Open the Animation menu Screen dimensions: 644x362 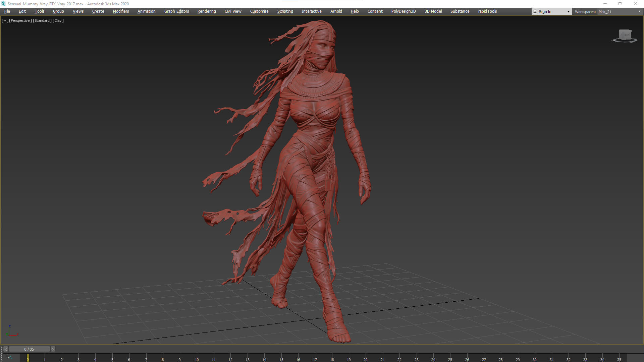pyautogui.click(x=146, y=11)
